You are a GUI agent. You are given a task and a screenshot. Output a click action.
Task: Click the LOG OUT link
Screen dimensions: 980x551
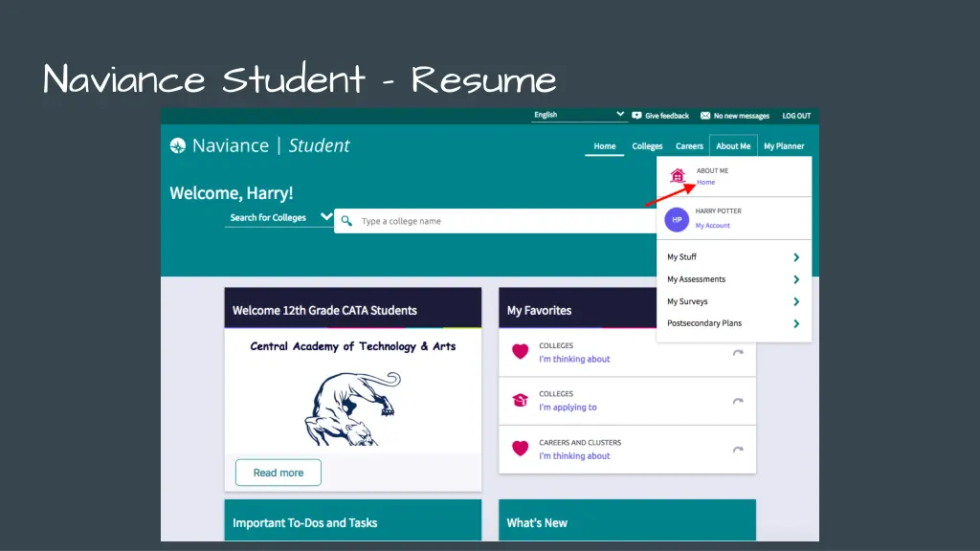point(796,116)
